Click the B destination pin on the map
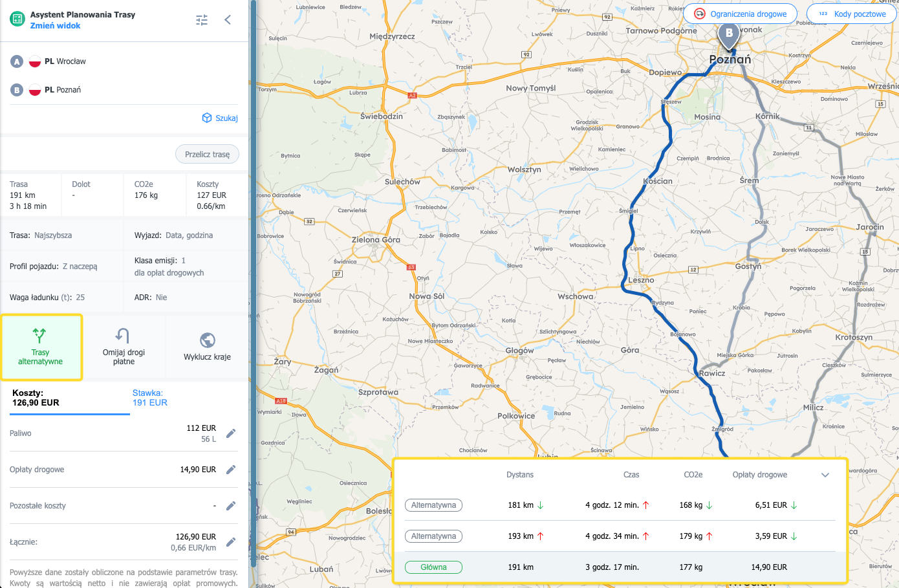Viewport: 899px width, 588px height. pyautogui.click(x=730, y=36)
